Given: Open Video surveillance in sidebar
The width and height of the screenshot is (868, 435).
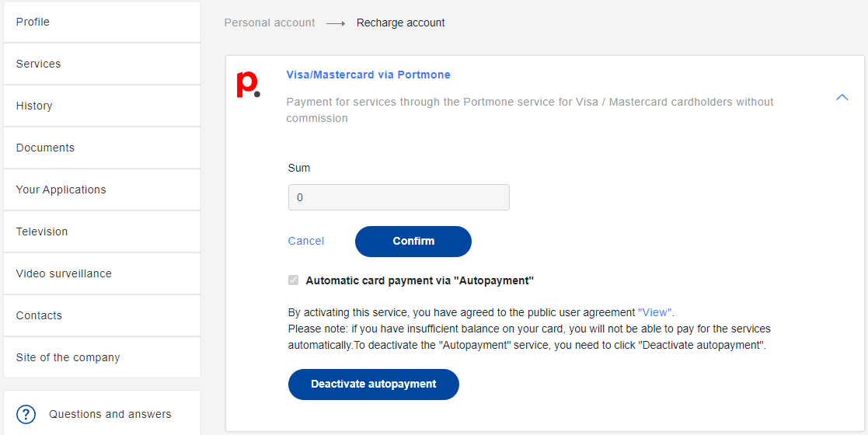Looking at the screenshot, I should (102, 273).
